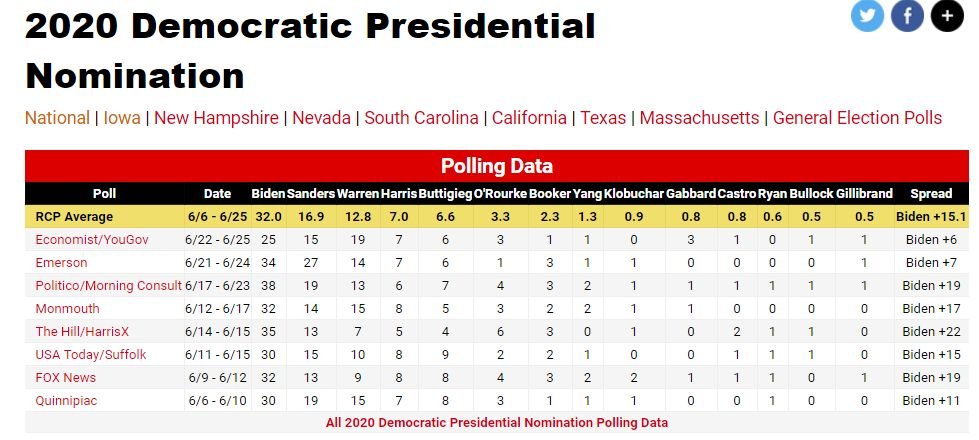Click the Facebook share icon
979x440 pixels.
click(x=907, y=15)
